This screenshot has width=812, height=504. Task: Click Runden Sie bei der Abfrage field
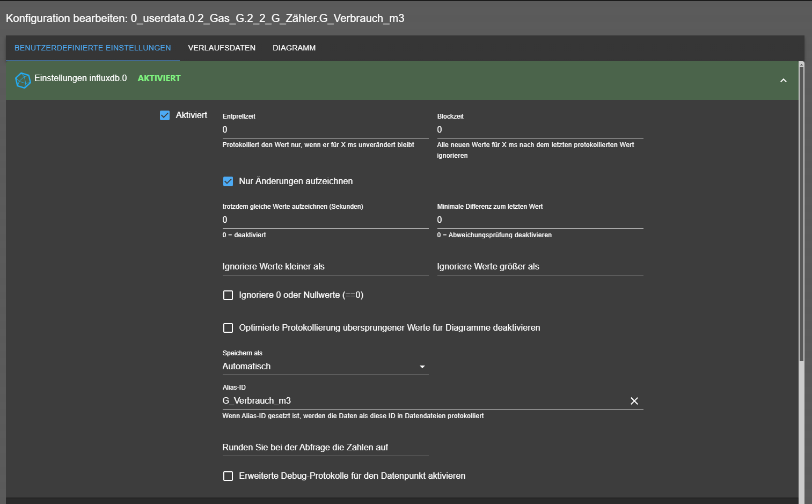(x=325, y=448)
